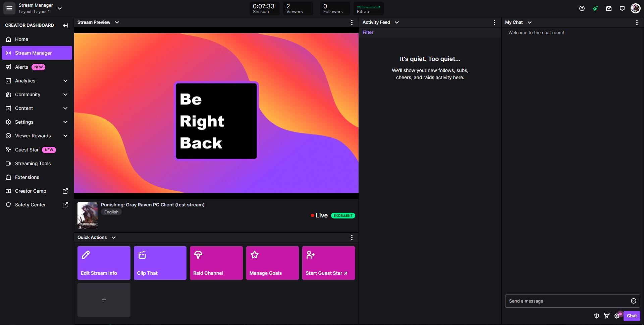Open chat settings gear icon

(x=617, y=316)
